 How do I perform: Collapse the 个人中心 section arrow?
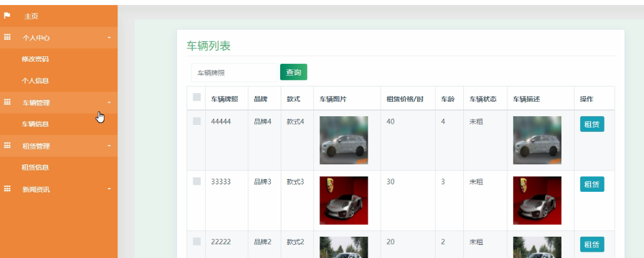pyautogui.click(x=109, y=37)
